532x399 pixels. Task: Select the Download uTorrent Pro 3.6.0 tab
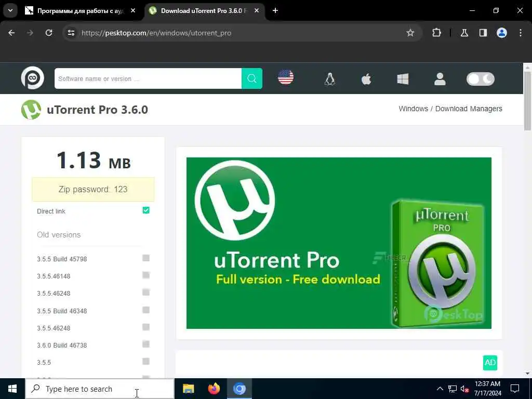pyautogui.click(x=205, y=11)
